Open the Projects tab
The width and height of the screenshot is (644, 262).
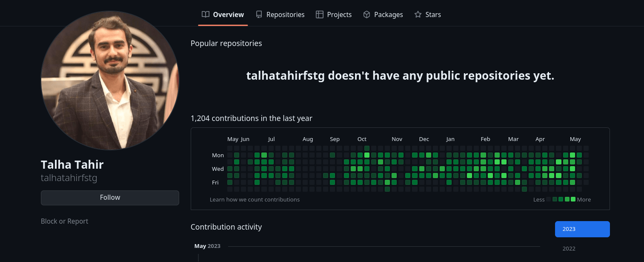(334, 14)
